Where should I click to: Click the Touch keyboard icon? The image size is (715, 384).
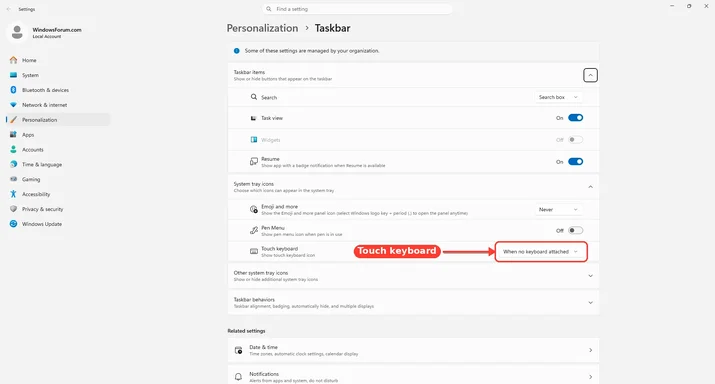pyautogui.click(x=254, y=251)
